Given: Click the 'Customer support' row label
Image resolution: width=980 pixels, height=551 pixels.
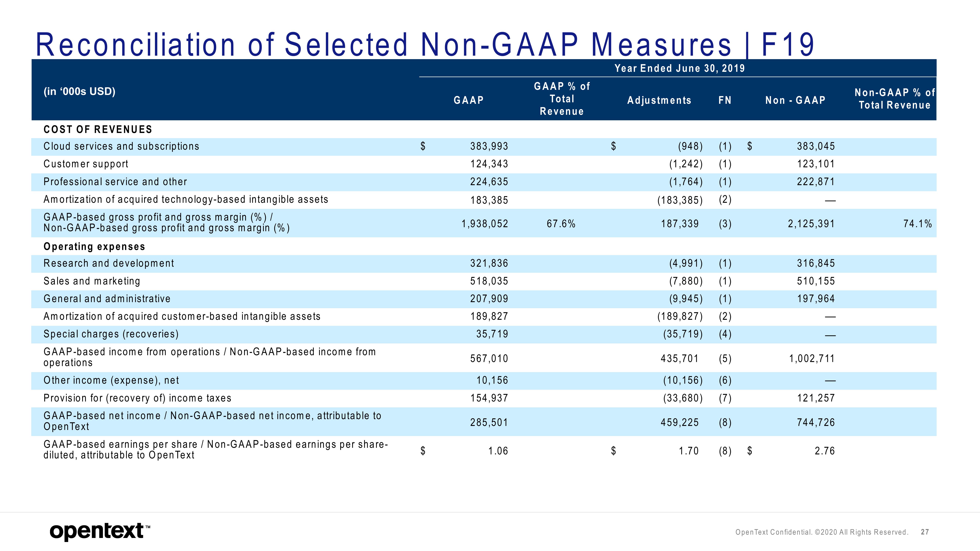Looking at the screenshot, I should (86, 164).
